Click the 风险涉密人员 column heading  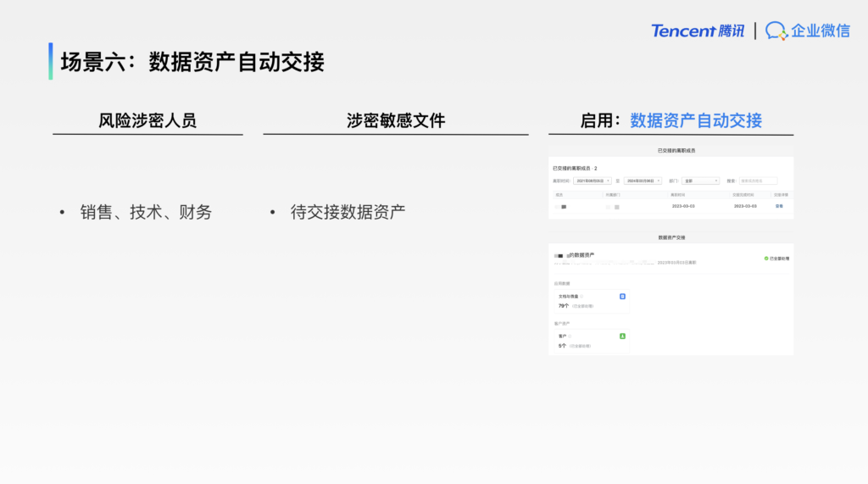(x=147, y=120)
